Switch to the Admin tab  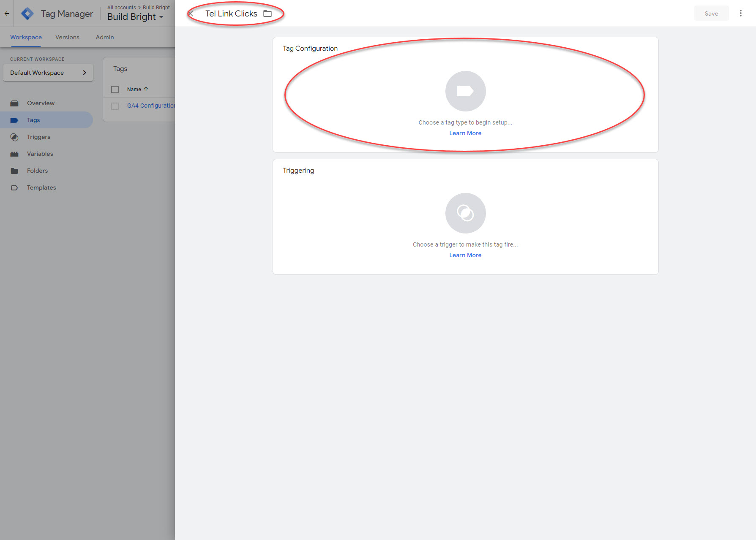105,37
